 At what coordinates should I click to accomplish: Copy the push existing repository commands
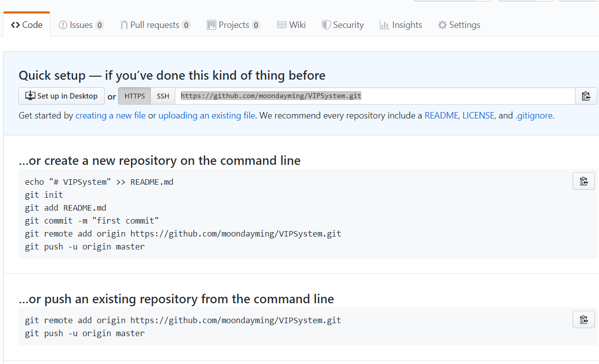(584, 319)
